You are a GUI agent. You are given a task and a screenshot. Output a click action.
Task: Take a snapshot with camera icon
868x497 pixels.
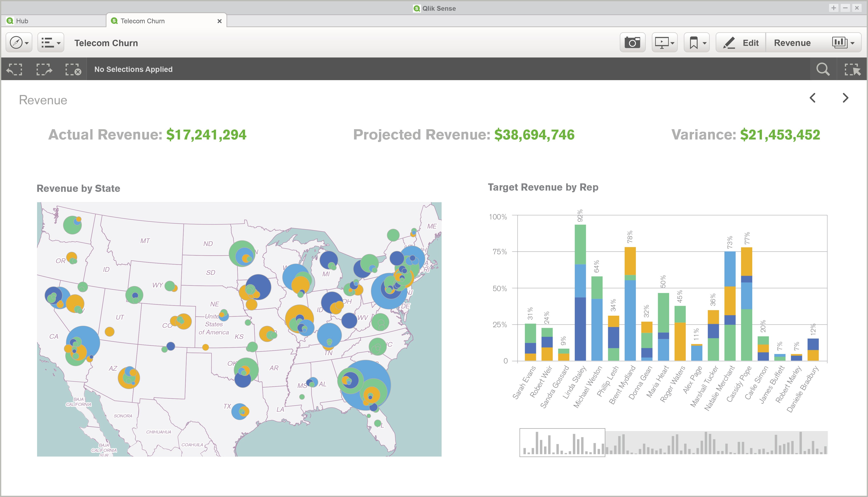(632, 43)
